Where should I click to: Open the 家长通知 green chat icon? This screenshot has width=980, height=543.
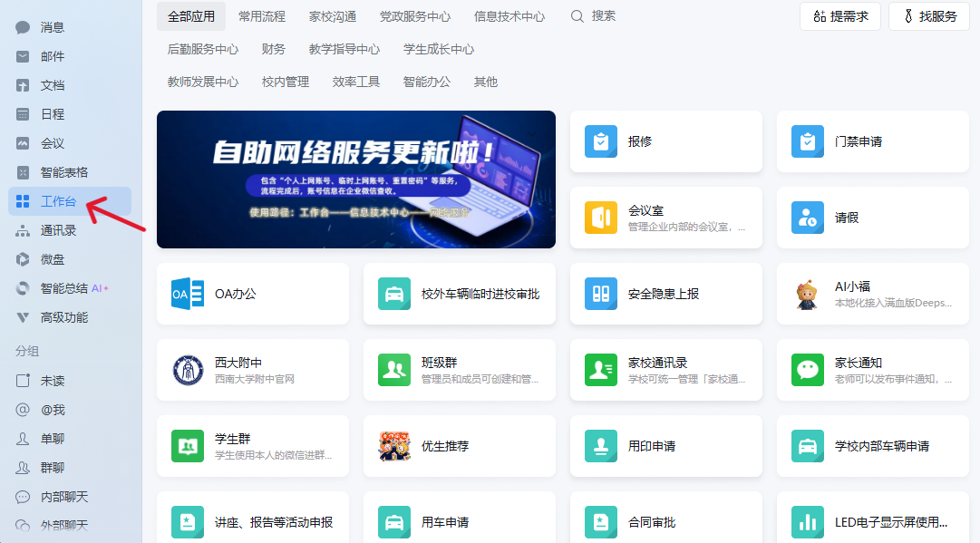tap(808, 370)
